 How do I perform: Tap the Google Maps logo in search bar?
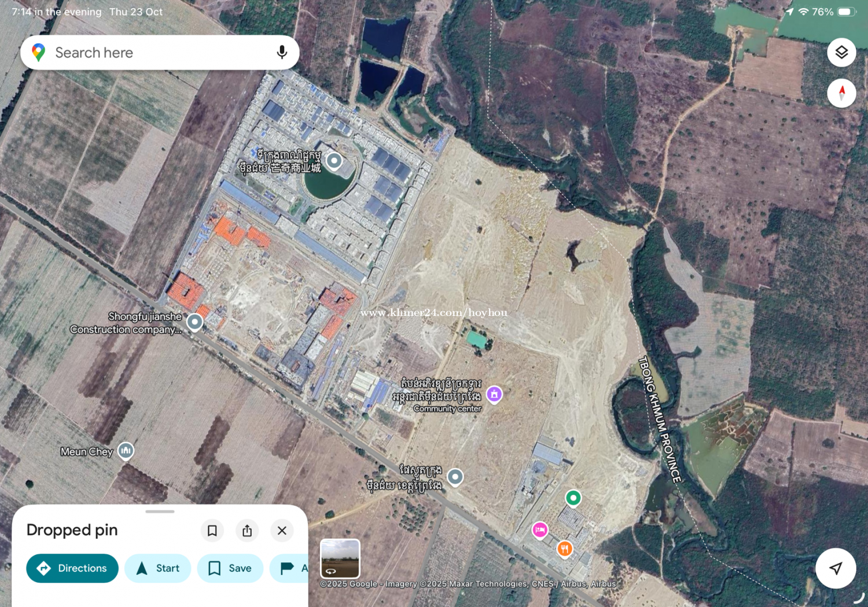(39, 53)
